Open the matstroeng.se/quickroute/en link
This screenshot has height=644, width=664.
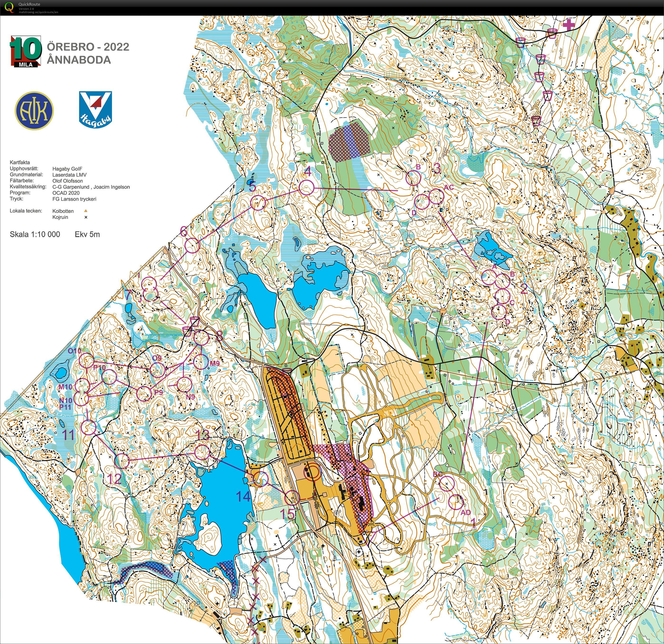38,12
